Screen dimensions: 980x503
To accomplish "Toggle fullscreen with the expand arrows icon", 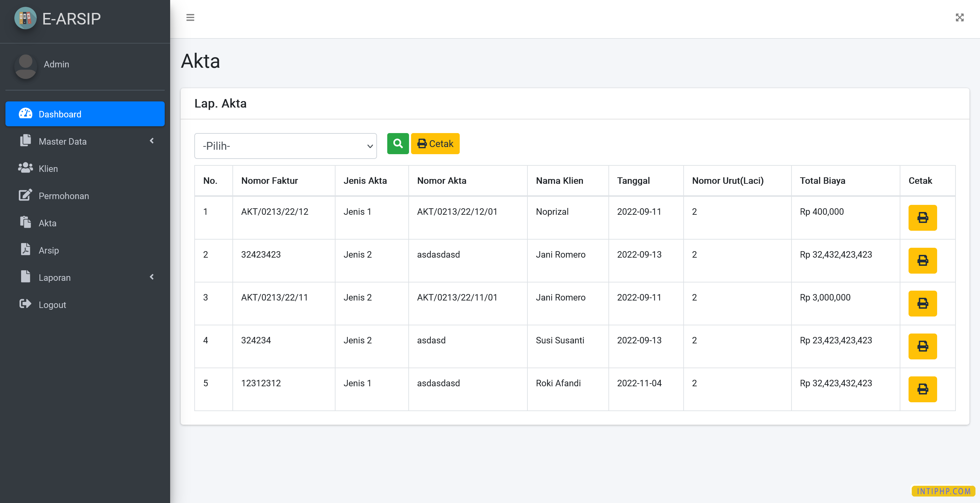I will [959, 17].
